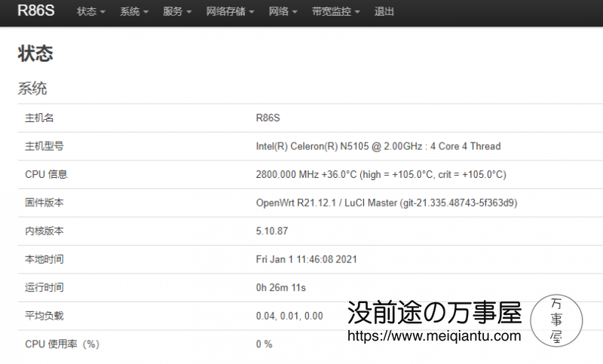Select the OpenWrt R21.12.1 firmware text
The image size is (603, 364).
click(x=387, y=203)
